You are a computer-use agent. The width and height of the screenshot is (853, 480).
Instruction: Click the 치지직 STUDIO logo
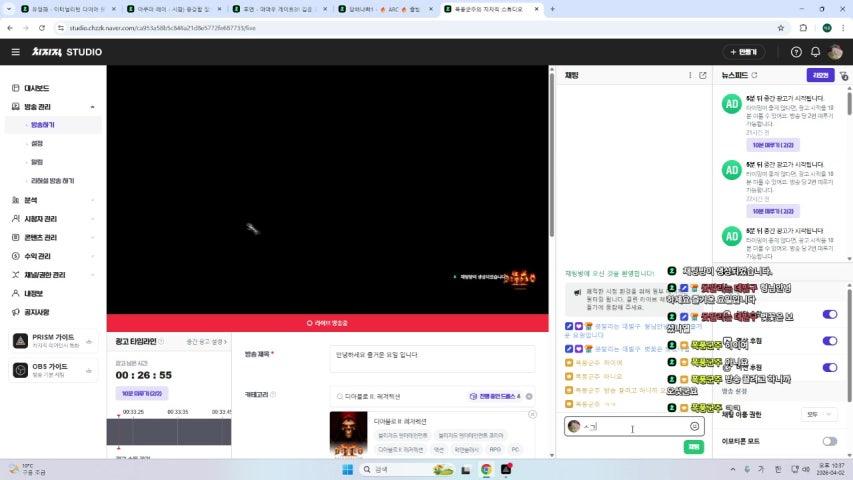pyautogui.click(x=67, y=52)
